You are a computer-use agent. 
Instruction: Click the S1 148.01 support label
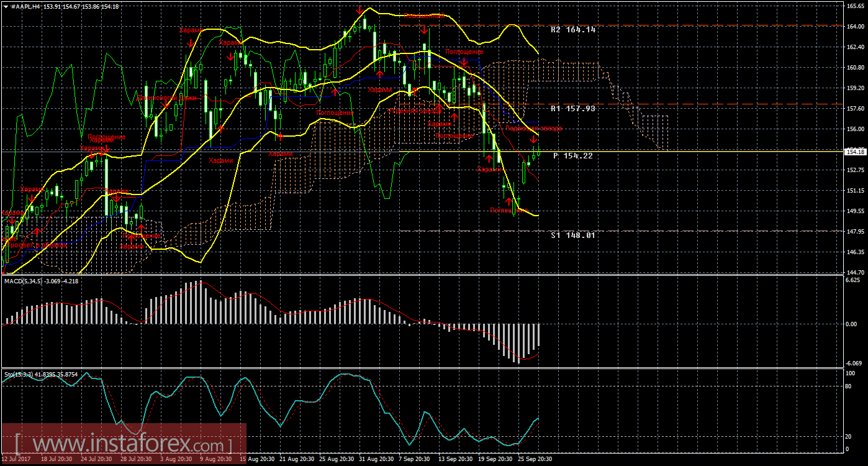click(x=572, y=235)
